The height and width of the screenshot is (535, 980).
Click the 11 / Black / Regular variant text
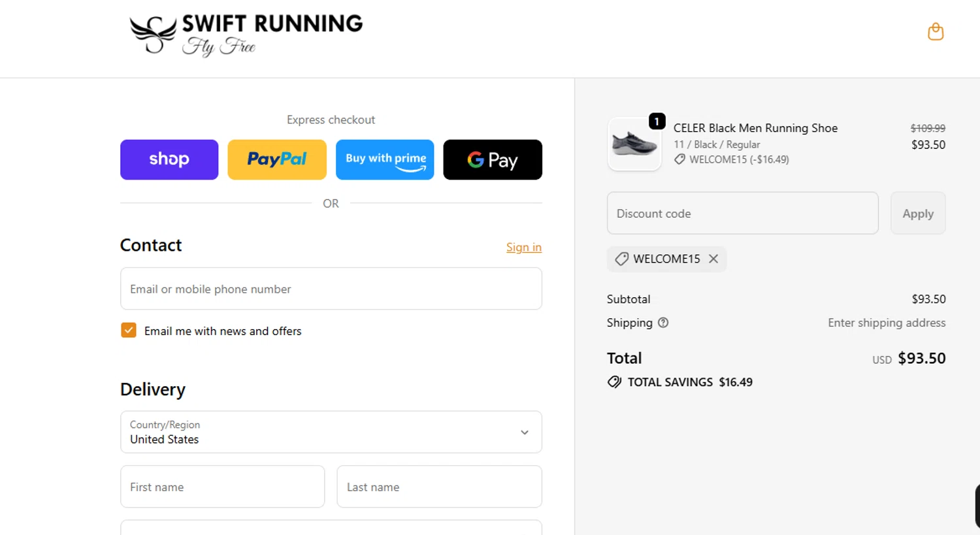click(717, 144)
